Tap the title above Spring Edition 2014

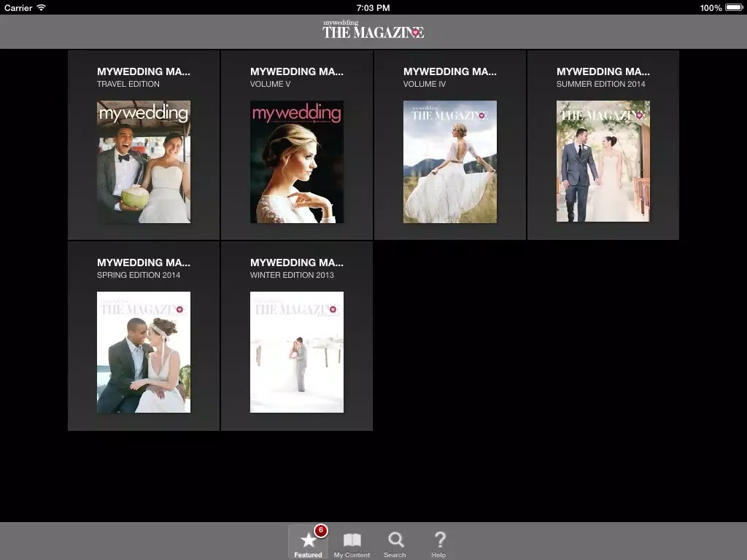tap(144, 262)
